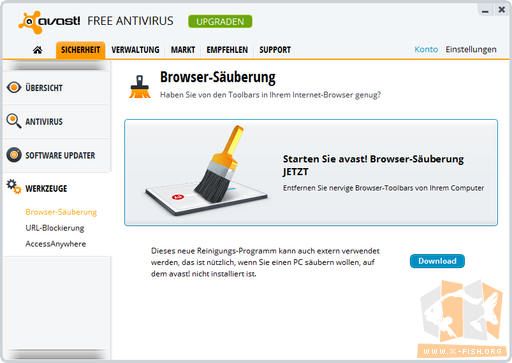The width and height of the screenshot is (512, 363).
Task: Open the Antivirus label in the sidebar
Action: (x=44, y=122)
